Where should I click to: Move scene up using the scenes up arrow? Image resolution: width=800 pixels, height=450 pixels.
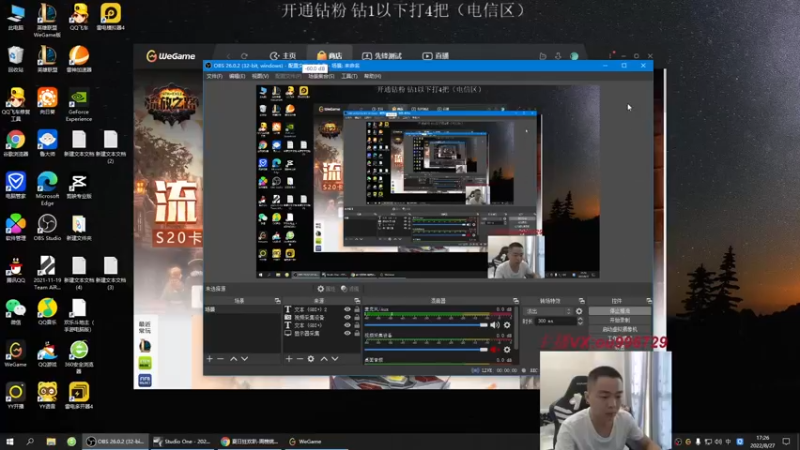(233, 359)
